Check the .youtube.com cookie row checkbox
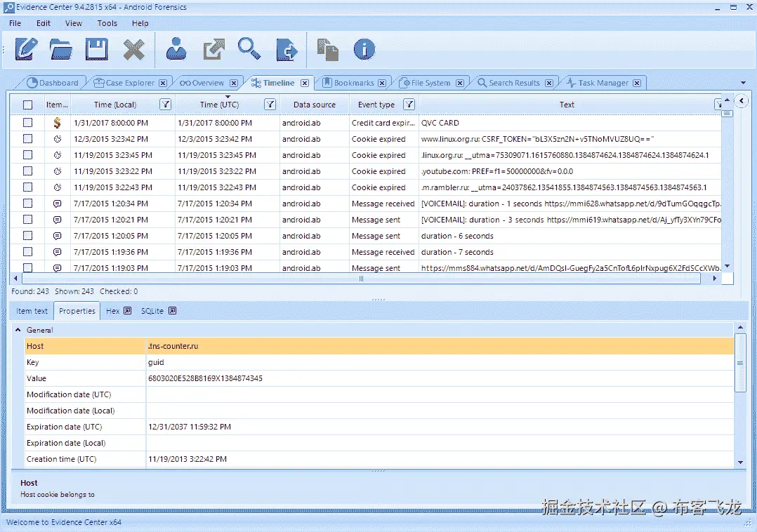Screen dimensions: 757x532 tap(27, 171)
